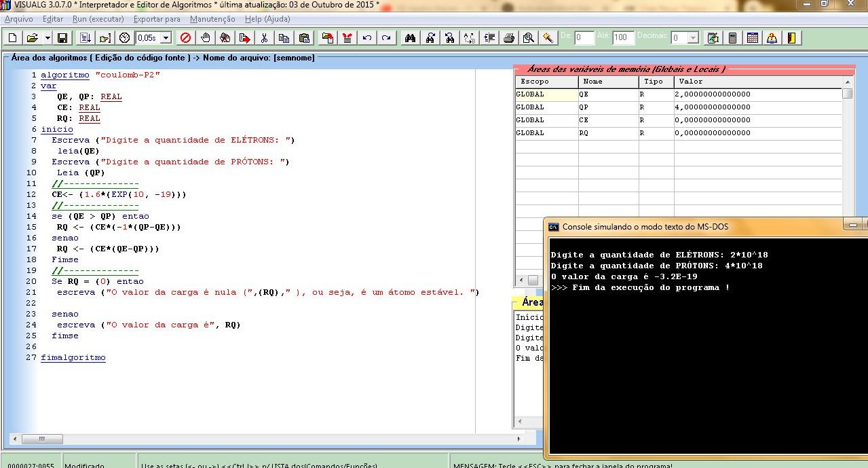This screenshot has height=468, width=868.
Task: Click the MS-DOS console window title icon
Action: coord(554,227)
